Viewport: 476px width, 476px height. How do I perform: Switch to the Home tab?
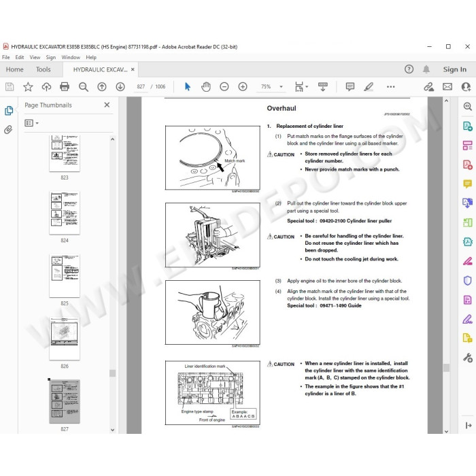(14, 69)
